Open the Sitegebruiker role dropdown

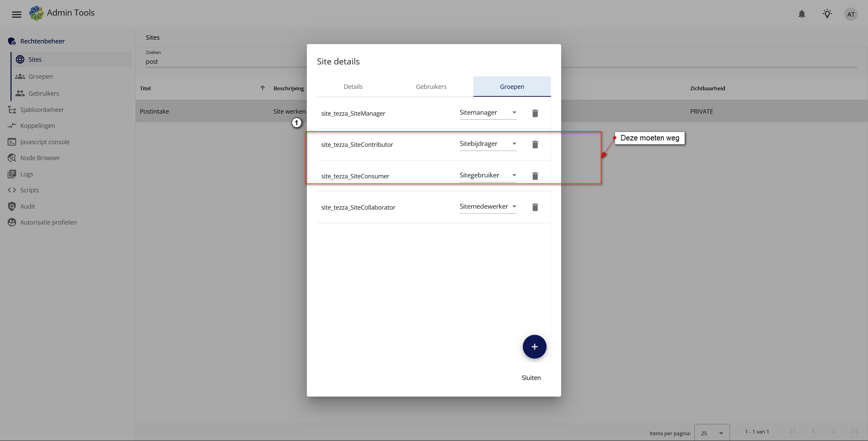pos(488,175)
